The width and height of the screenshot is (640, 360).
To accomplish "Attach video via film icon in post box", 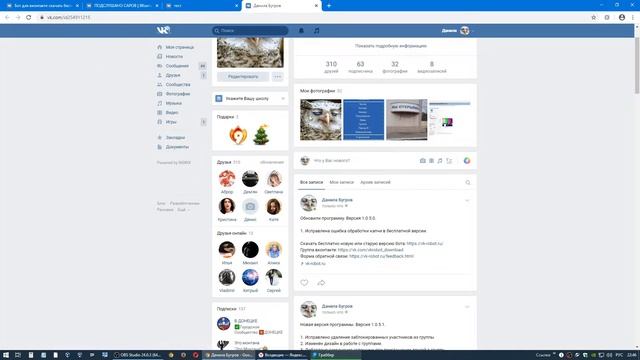I will (x=431, y=161).
